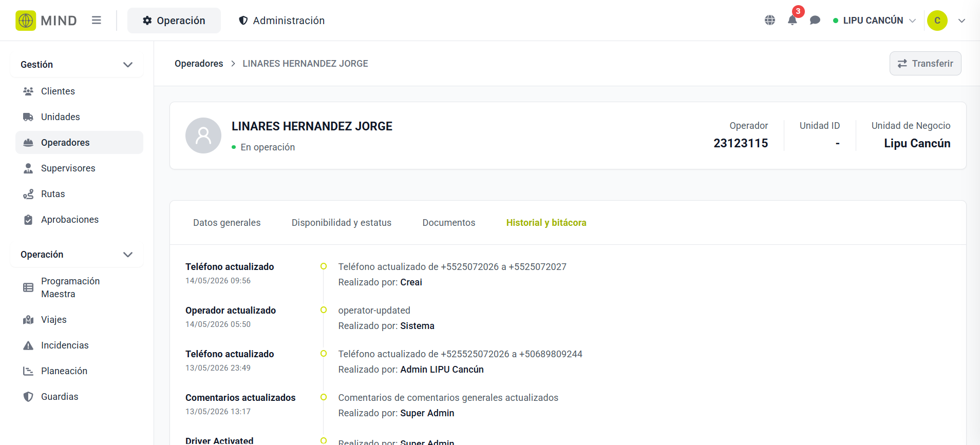The height and width of the screenshot is (445, 980).
Task: Open the Administración top menu
Action: click(x=282, y=21)
